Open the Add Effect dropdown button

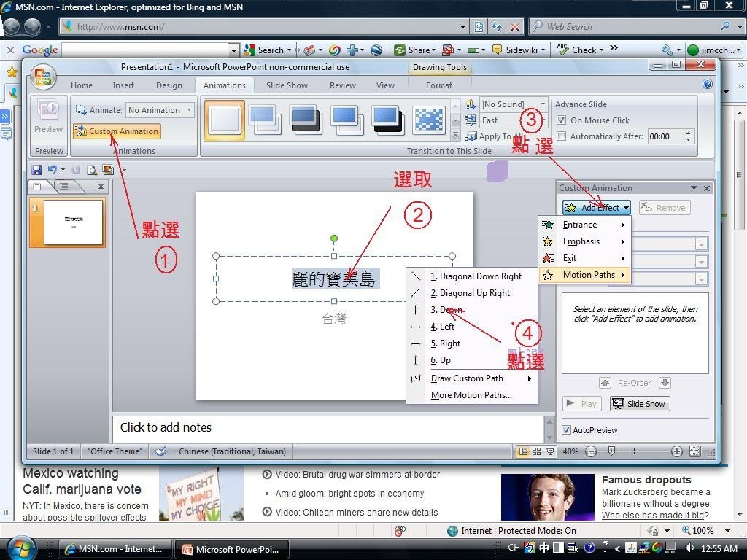(597, 208)
